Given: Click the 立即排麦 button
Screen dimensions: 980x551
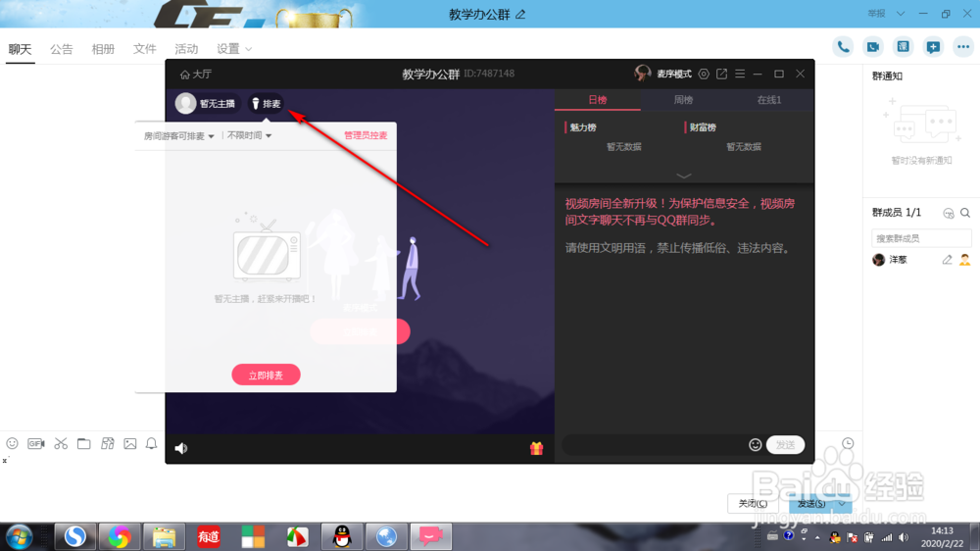Looking at the screenshot, I should coord(267,376).
